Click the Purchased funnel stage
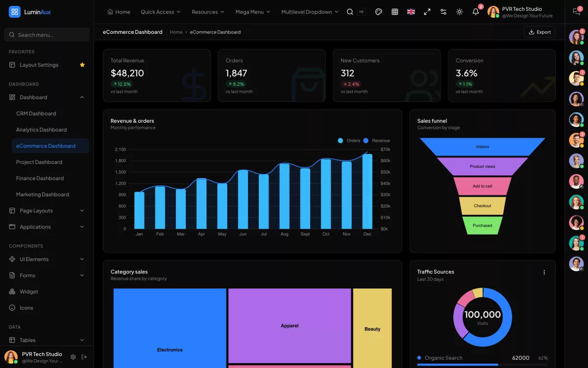The image size is (588, 368). pyautogui.click(x=482, y=225)
